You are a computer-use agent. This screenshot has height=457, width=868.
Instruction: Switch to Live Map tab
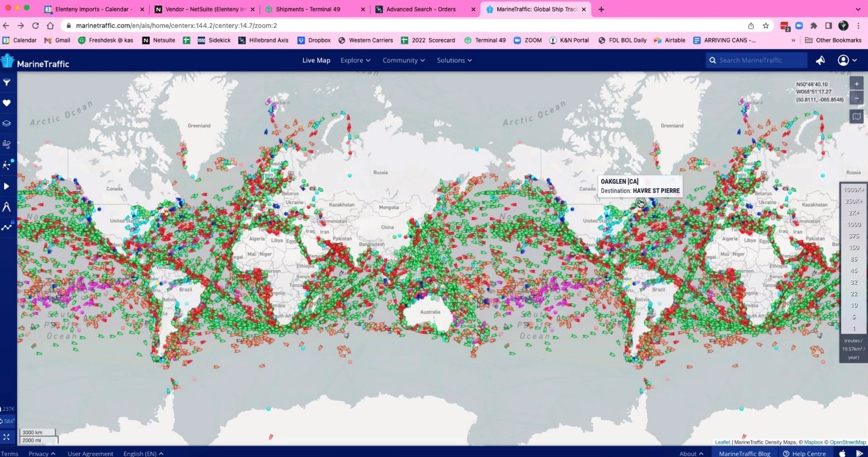pos(317,60)
